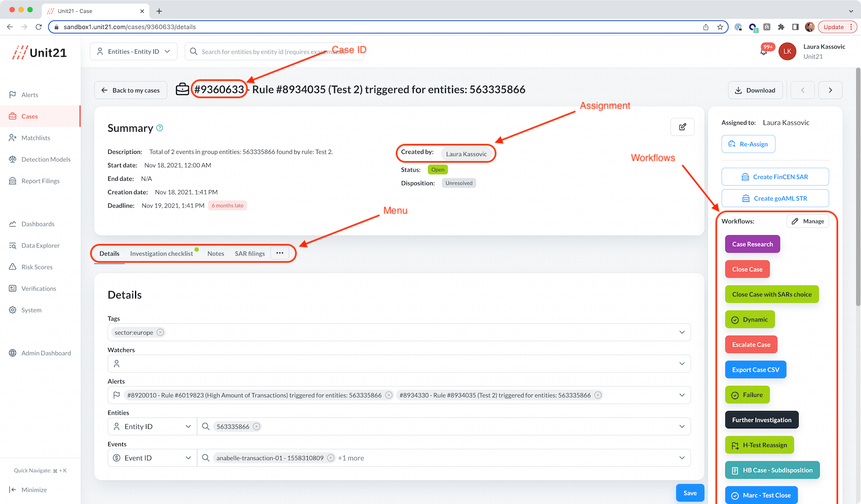
Task: Go to previous case arrow
Action: click(803, 90)
